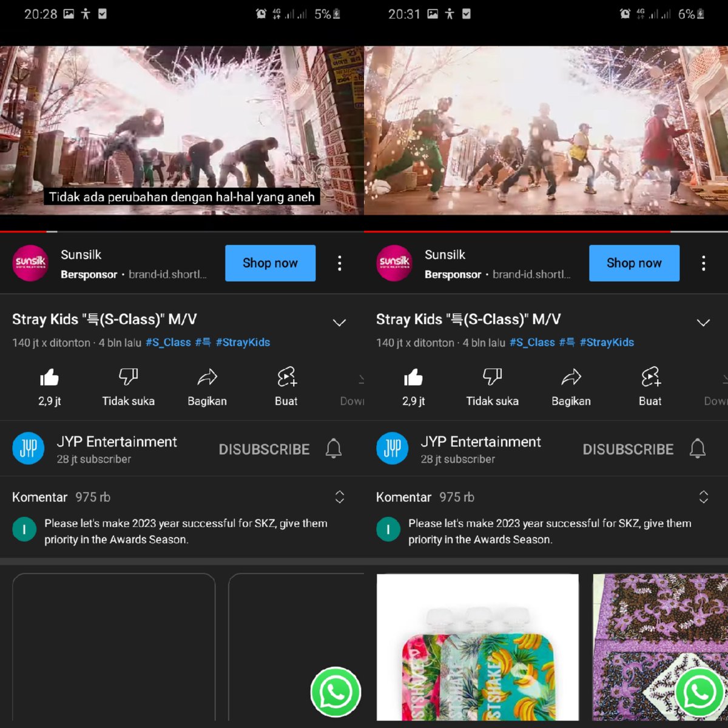Tap Buat remix icon in right screenshot

650,377
